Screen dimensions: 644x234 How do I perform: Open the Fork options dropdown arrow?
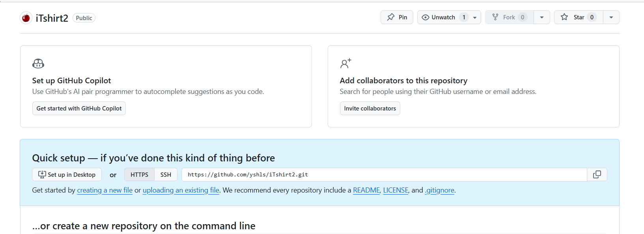542,17
